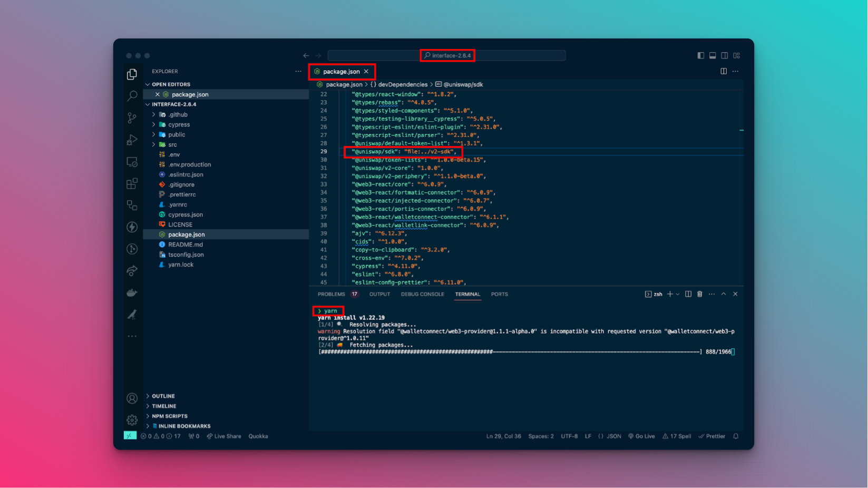Screen dimensions: 868x488
Task: Click the interface-2.6.4 command center search
Action: pyautogui.click(x=447, y=55)
